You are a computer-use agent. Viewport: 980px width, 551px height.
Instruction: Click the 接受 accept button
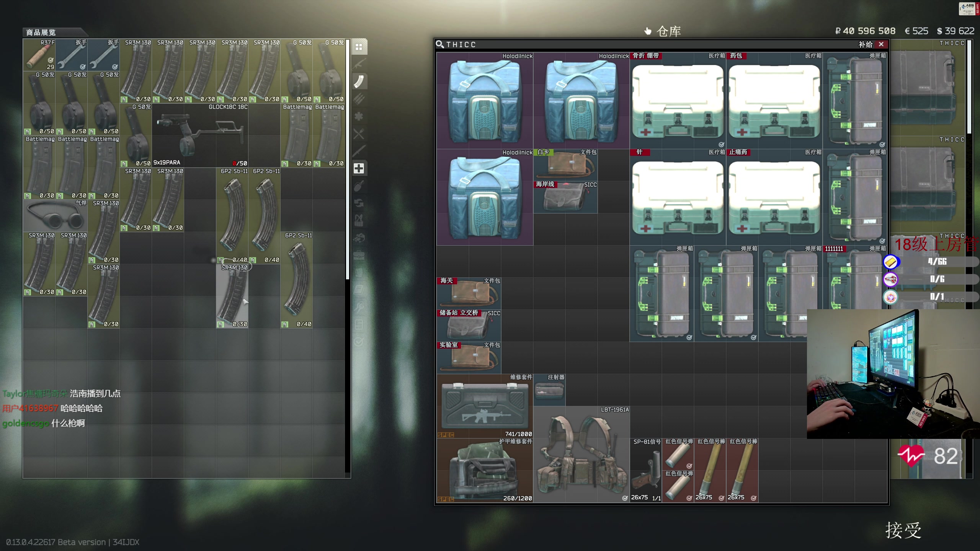coord(903,530)
